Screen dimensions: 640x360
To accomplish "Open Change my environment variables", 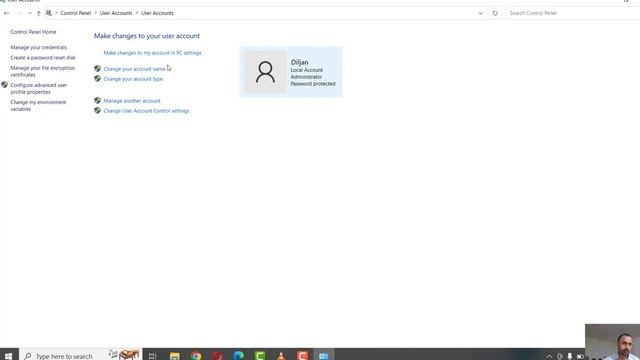I will 38,106.
